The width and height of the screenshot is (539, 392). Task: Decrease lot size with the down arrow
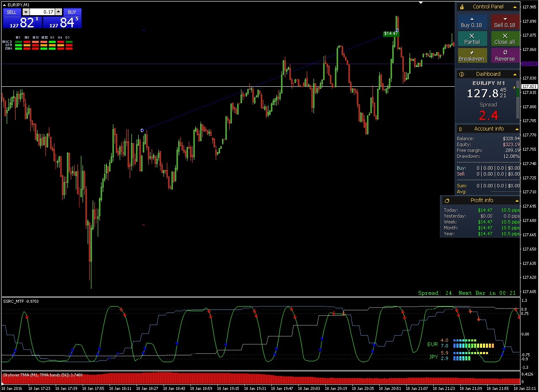pyautogui.click(x=26, y=12)
